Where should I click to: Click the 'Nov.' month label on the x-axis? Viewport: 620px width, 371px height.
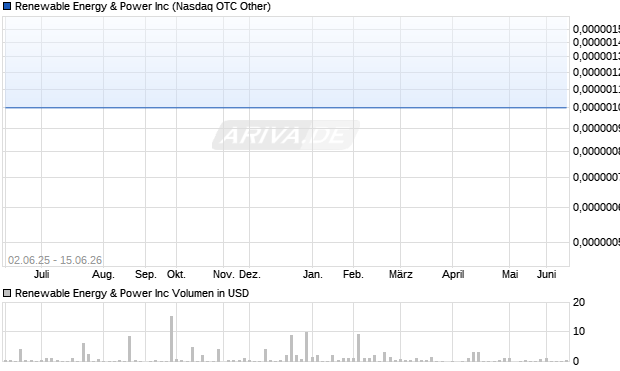pyautogui.click(x=223, y=274)
